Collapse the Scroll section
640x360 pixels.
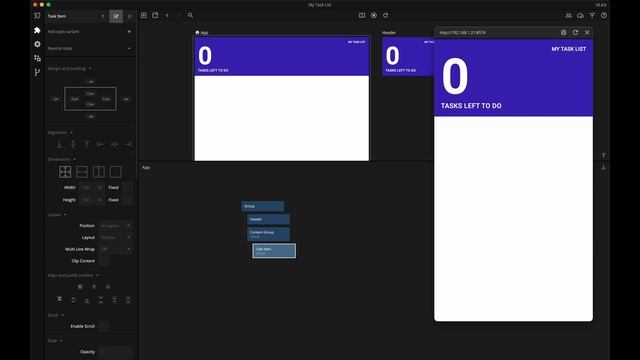[x=62, y=315]
